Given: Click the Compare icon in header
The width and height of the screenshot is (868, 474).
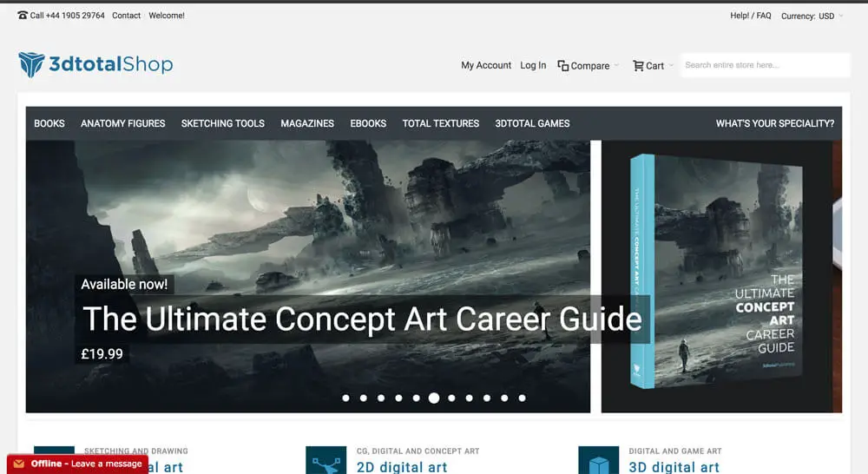Looking at the screenshot, I should 563,66.
